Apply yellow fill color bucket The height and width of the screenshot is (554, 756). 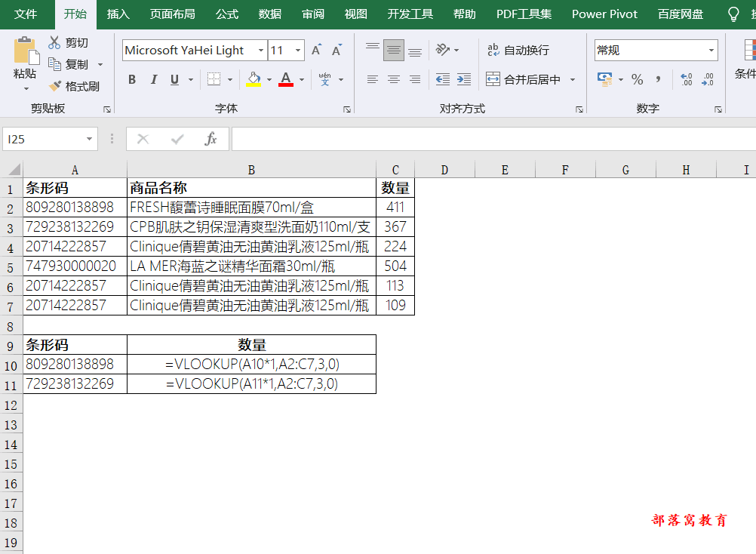(x=254, y=79)
